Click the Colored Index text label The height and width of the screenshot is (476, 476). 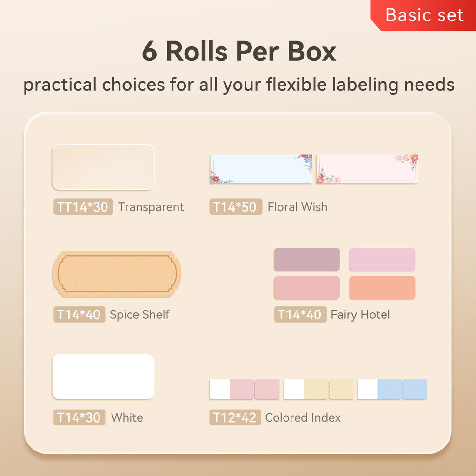[x=303, y=417]
